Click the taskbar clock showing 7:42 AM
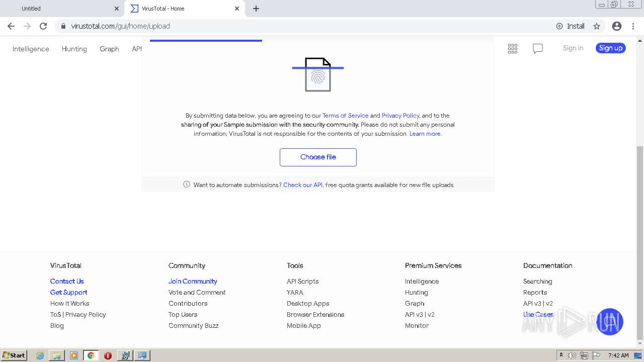The height and width of the screenshot is (362, 644). pyautogui.click(x=618, y=355)
